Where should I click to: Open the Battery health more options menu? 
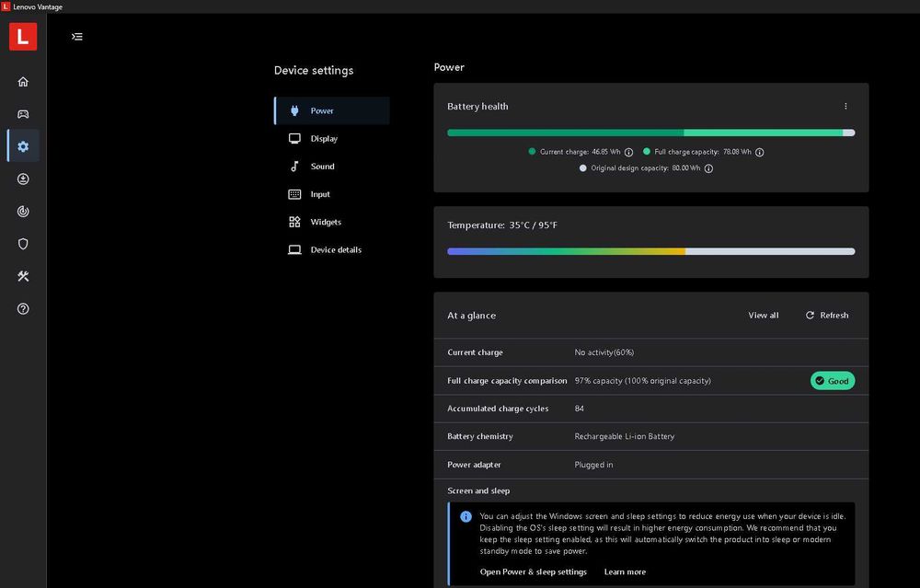[845, 106]
